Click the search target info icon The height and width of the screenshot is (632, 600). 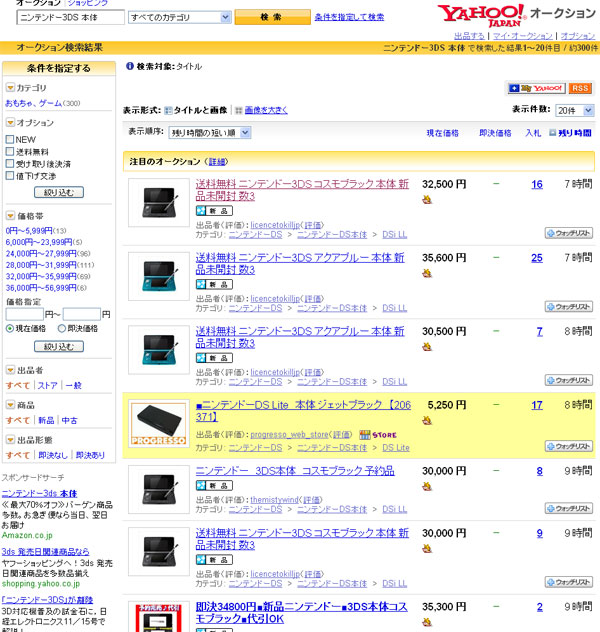click(x=130, y=66)
